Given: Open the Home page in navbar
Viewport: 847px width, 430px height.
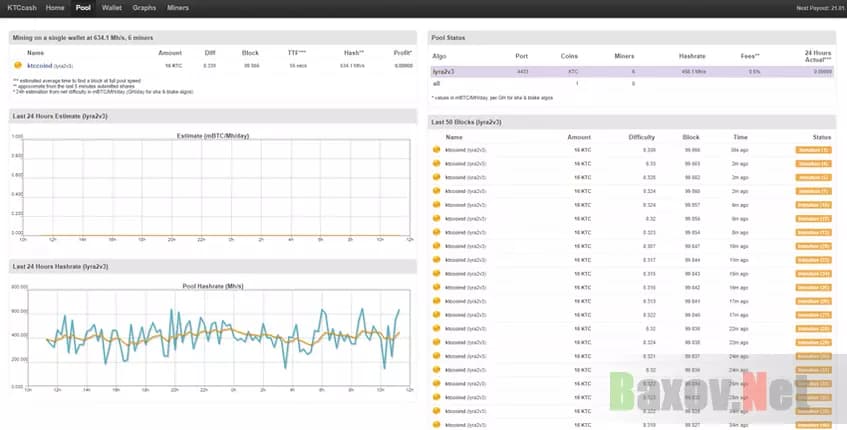Looking at the screenshot, I should pos(55,7).
